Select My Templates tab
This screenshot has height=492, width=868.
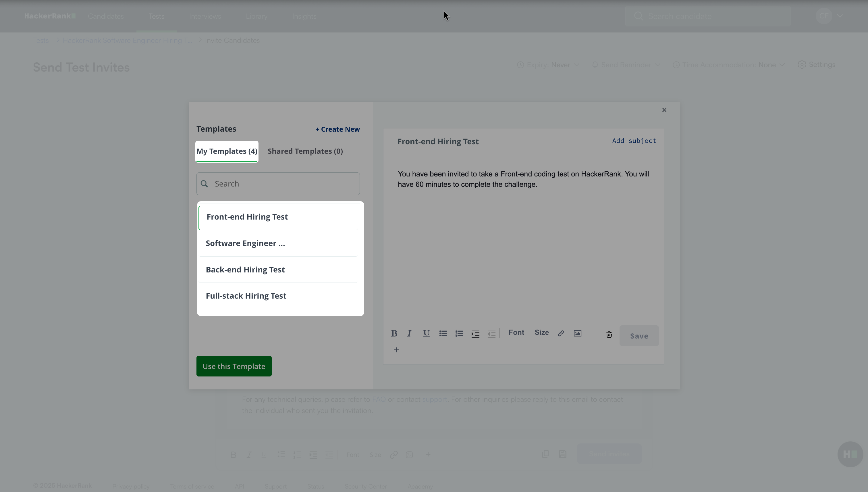click(x=227, y=151)
